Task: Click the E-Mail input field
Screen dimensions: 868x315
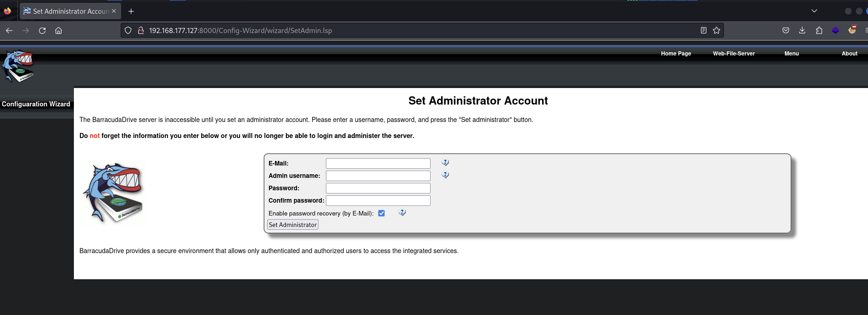Action: pyautogui.click(x=378, y=164)
